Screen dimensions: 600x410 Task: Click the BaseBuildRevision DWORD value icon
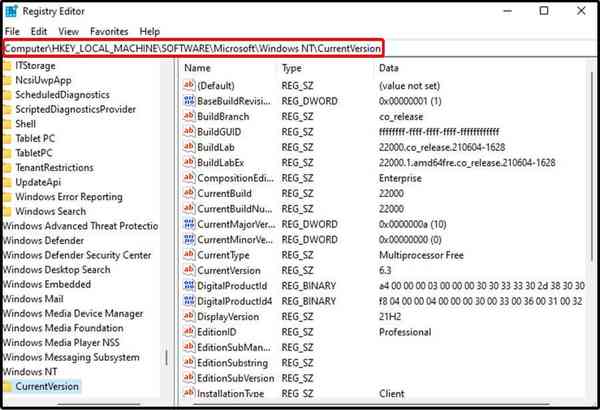(x=189, y=101)
